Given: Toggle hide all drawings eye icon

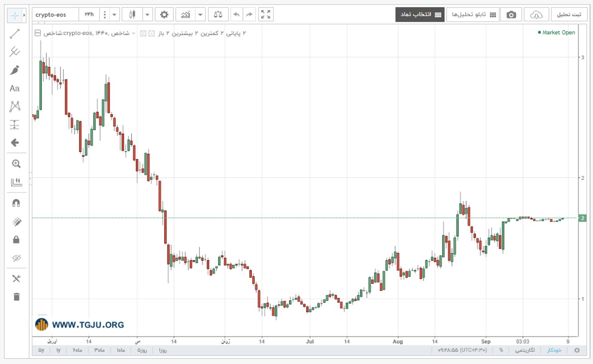Looking at the screenshot, I should point(16,258).
